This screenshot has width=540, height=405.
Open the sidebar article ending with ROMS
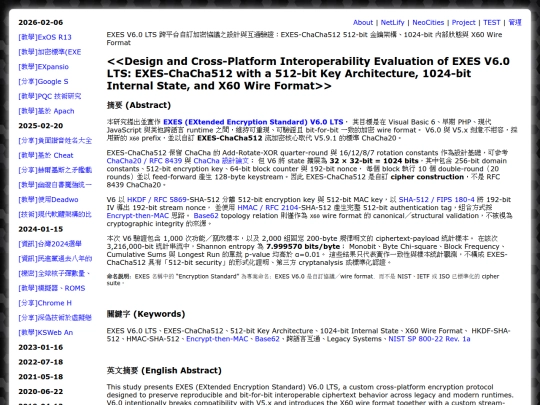pos(52,288)
